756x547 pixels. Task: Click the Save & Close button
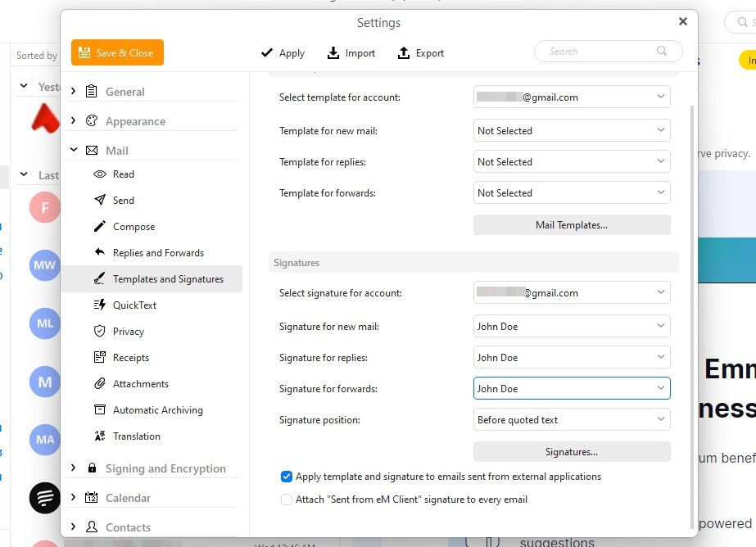tap(117, 52)
